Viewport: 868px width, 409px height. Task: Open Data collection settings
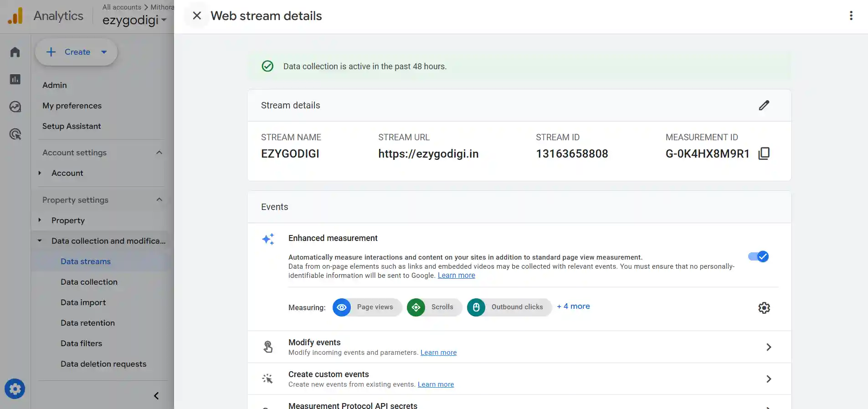point(89,282)
